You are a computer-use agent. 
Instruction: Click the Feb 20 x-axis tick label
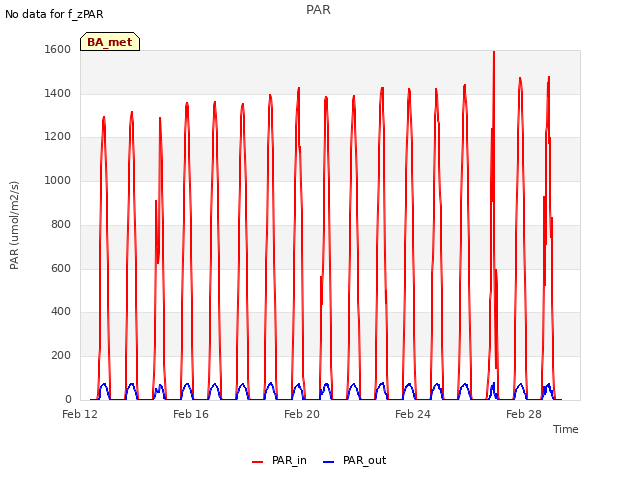click(x=302, y=414)
